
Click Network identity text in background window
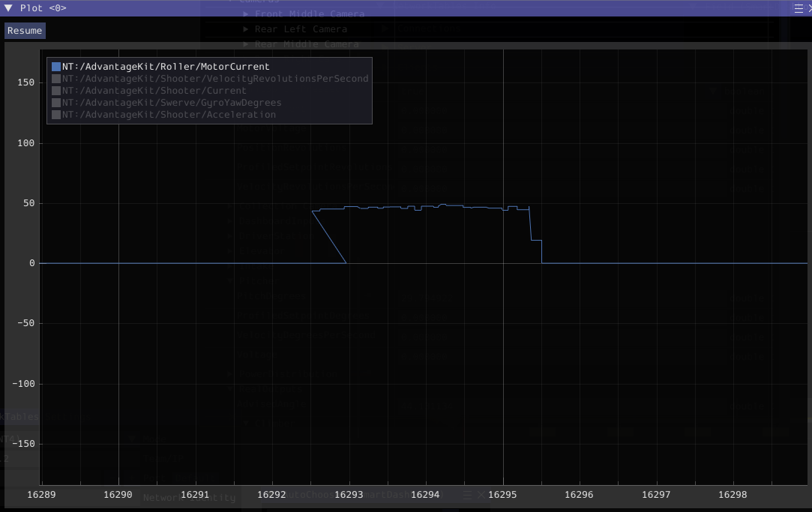tap(189, 498)
